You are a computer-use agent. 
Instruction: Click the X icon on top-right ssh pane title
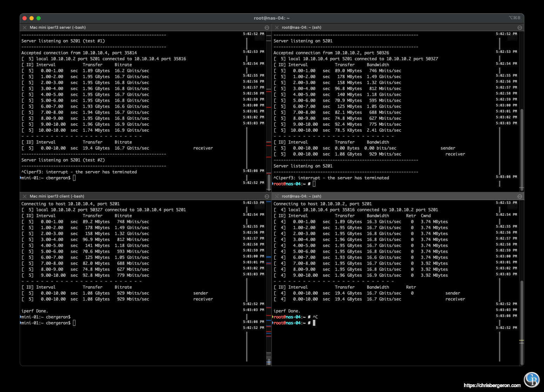[x=277, y=27]
